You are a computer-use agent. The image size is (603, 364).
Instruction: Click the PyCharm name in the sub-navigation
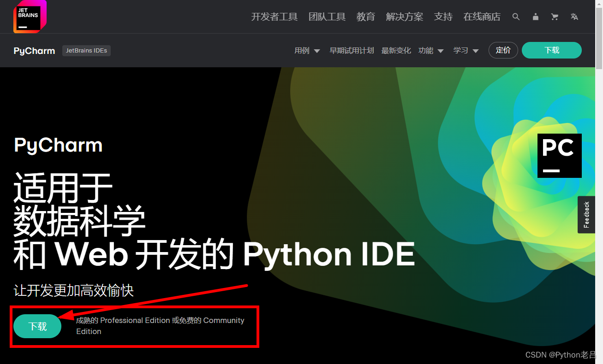click(34, 51)
